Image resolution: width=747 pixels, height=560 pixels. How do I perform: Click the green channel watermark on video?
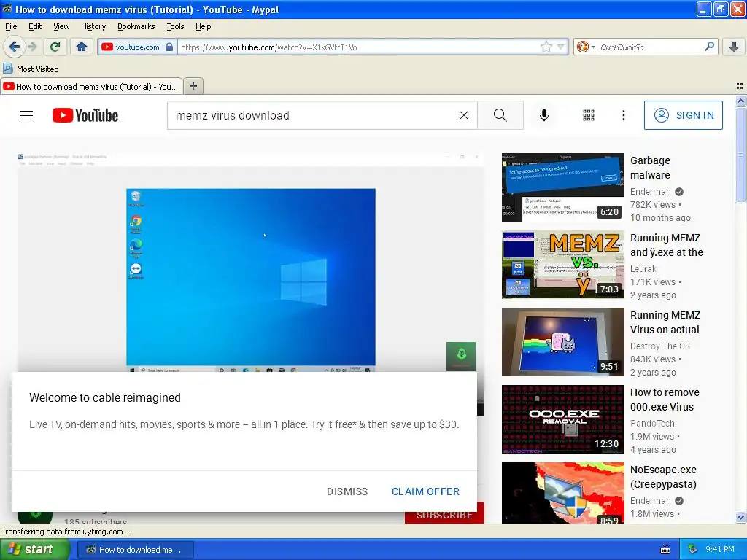[x=461, y=356]
